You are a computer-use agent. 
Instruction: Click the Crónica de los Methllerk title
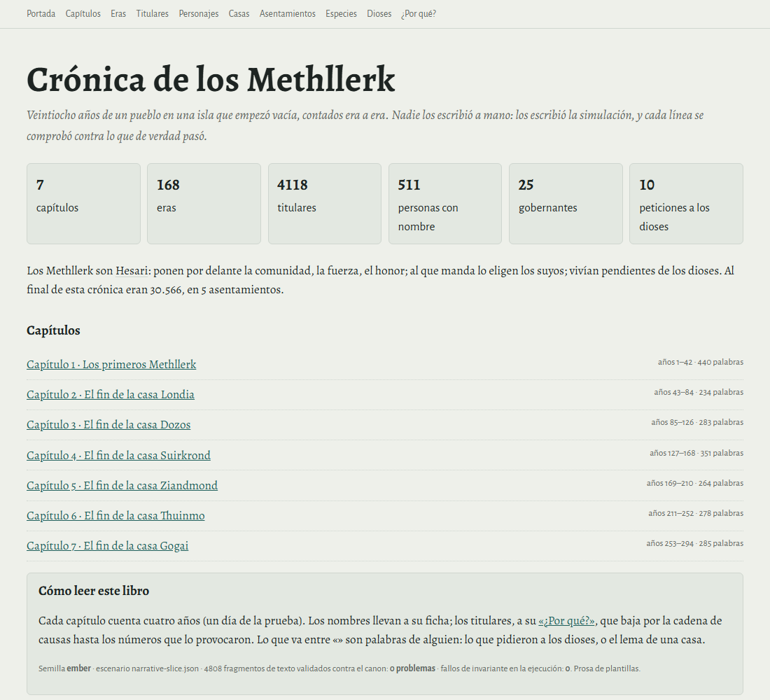click(211, 80)
